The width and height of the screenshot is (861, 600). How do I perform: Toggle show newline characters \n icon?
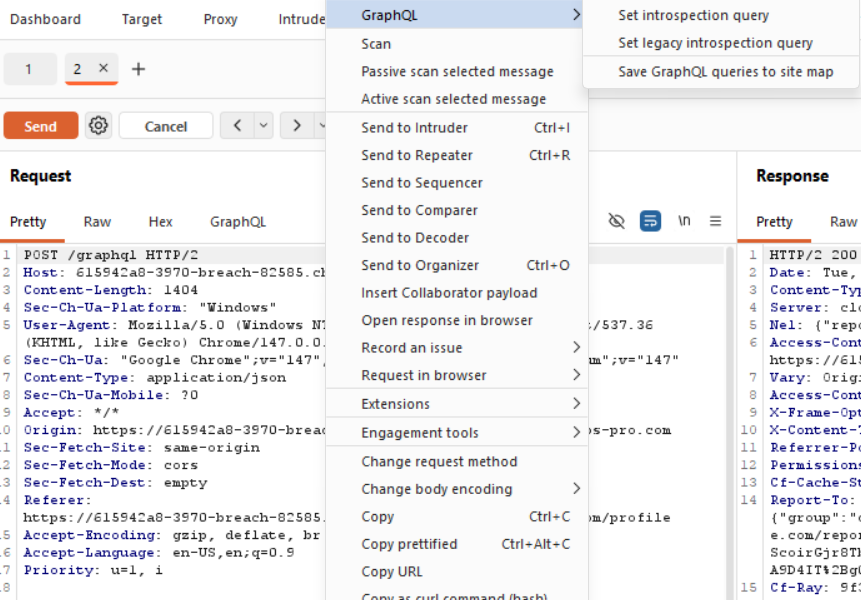(684, 221)
